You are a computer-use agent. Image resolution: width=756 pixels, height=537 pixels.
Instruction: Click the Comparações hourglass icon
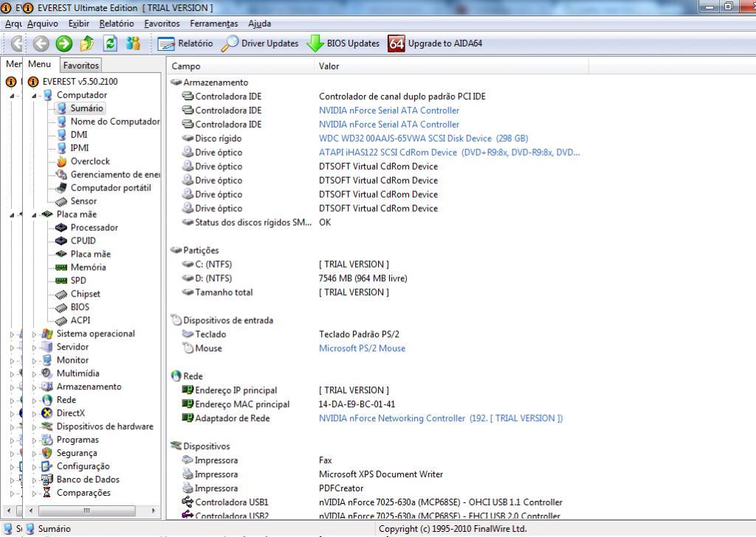pyautogui.click(x=47, y=493)
